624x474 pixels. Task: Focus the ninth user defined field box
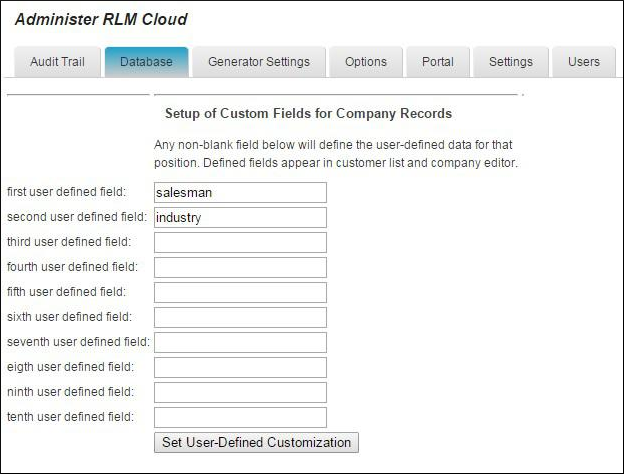pos(240,392)
